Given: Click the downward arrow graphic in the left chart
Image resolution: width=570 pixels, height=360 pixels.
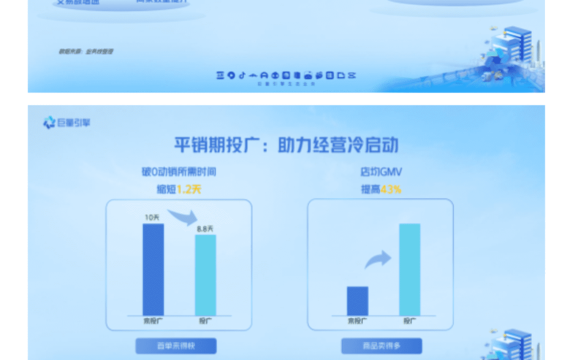Looking at the screenshot, I should (x=183, y=217).
